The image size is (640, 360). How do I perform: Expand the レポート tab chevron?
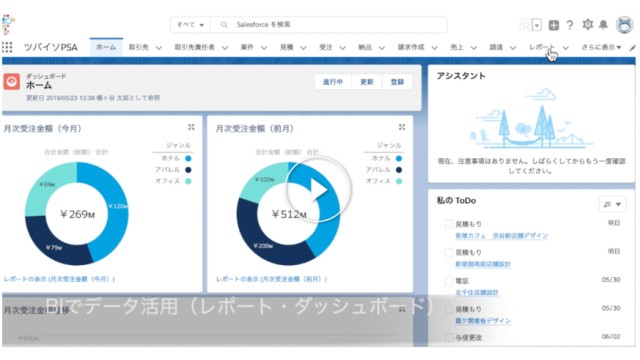(x=566, y=48)
